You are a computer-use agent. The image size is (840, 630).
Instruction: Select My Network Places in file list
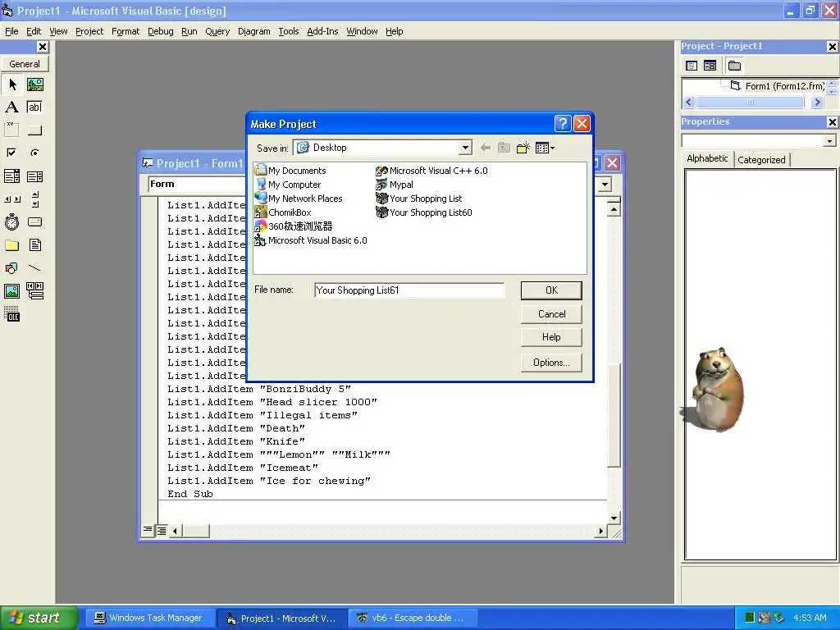[x=299, y=199]
